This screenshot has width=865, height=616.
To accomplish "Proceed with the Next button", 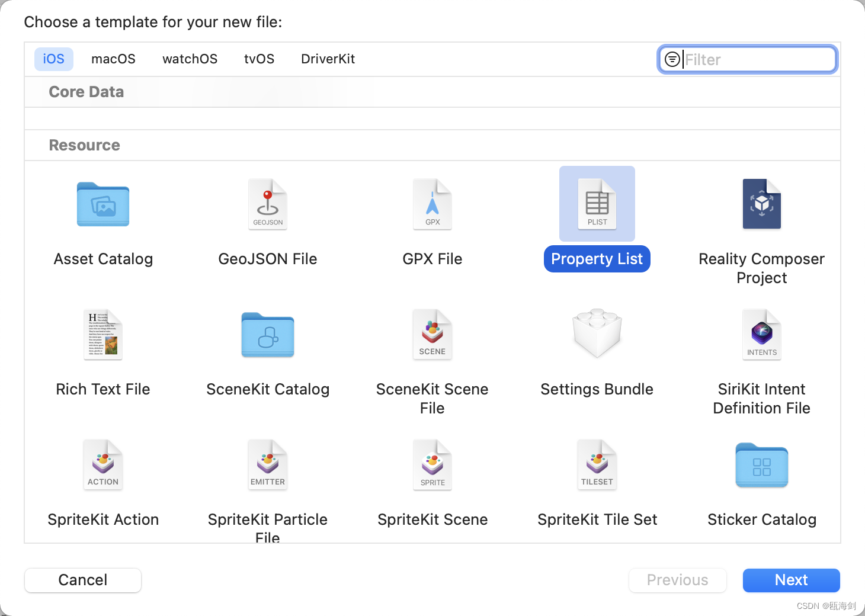I will coord(792,580).
